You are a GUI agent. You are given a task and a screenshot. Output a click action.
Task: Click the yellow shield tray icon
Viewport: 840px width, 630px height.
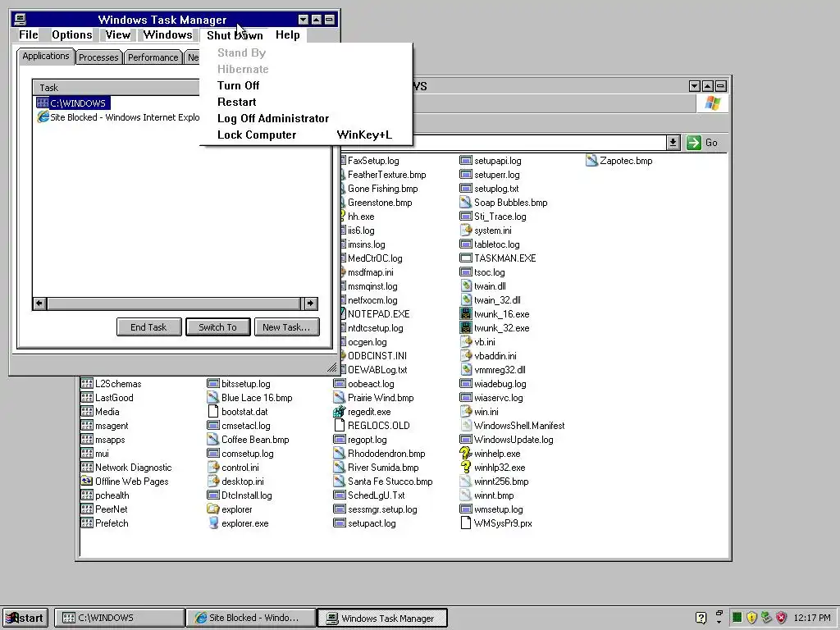[751, 619]
